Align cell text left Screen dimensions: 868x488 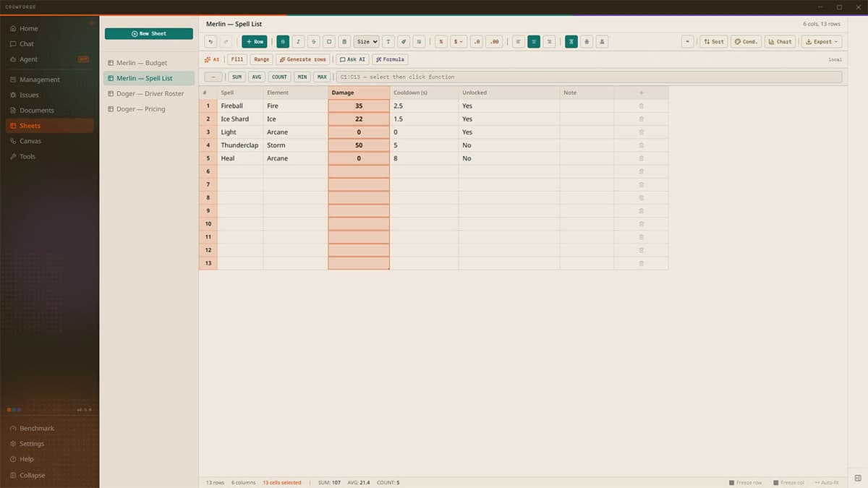coord(519,42)
